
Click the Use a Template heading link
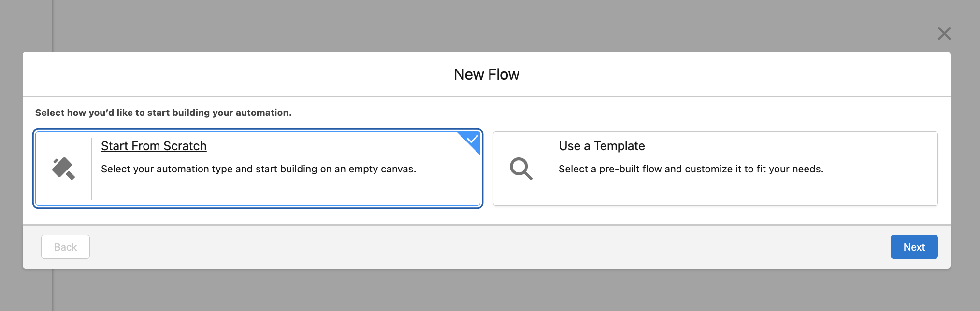(x=602, y=146)
